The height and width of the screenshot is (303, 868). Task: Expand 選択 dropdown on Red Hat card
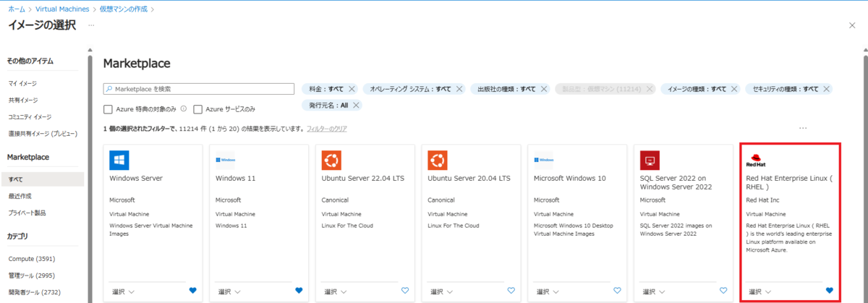tap(760, 291)
